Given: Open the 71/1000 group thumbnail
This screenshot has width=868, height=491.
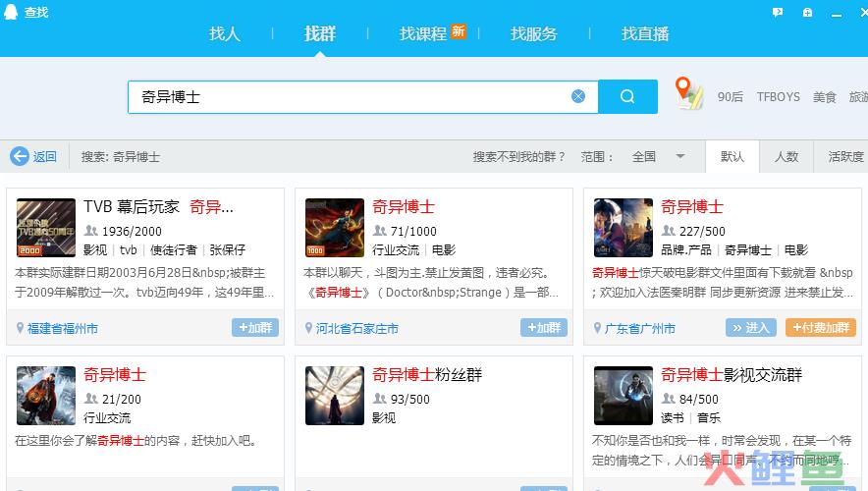Looking at the screenshot, I should (335, 228).
